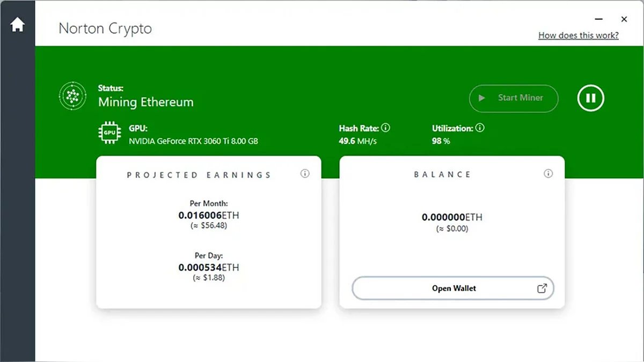Click the external link icon on Open Wallet
This screenshot has width=644, height=362.
pos(542,288)
